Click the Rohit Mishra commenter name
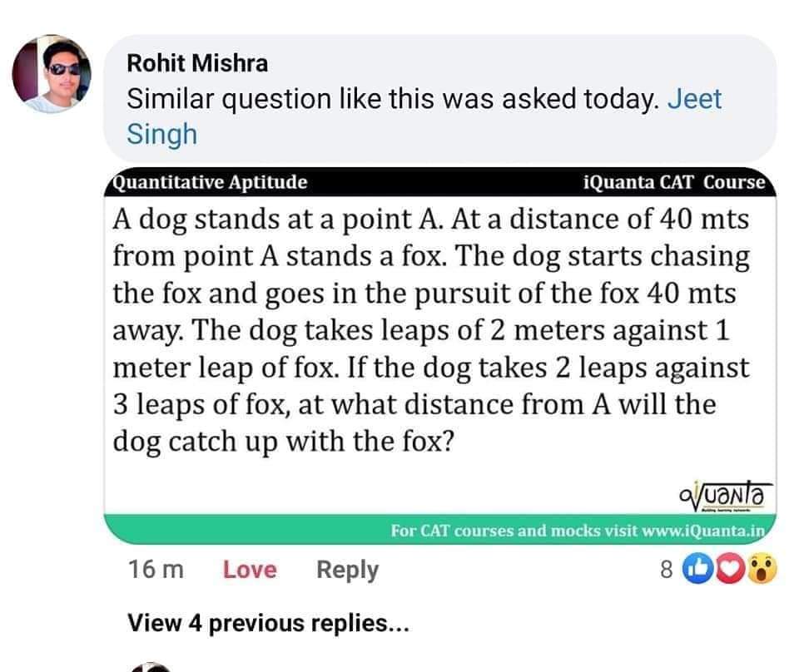Viewport: 799px width, 672px height. [x=197, y=63]
